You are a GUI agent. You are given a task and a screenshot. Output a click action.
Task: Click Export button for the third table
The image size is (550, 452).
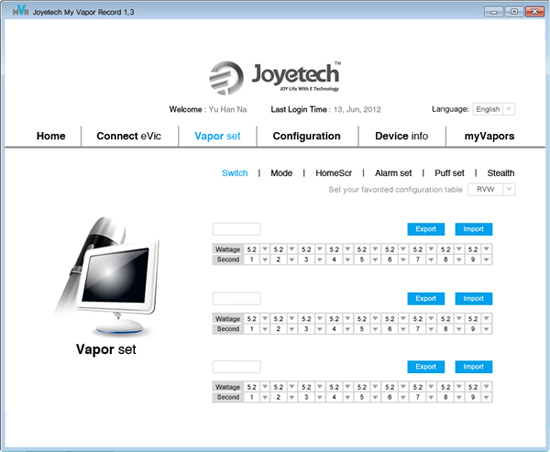coord(426,367)
